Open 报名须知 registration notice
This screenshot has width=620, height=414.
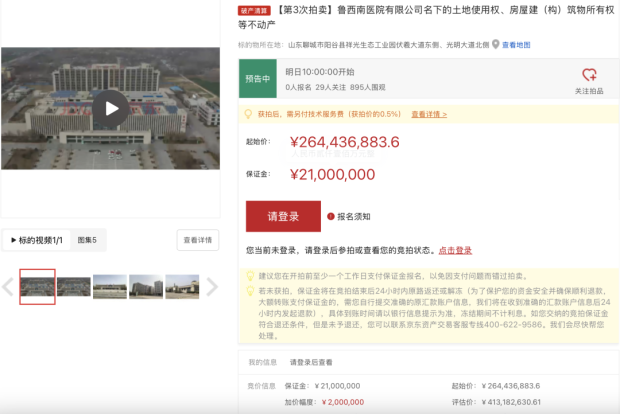(x=353, y=217)
